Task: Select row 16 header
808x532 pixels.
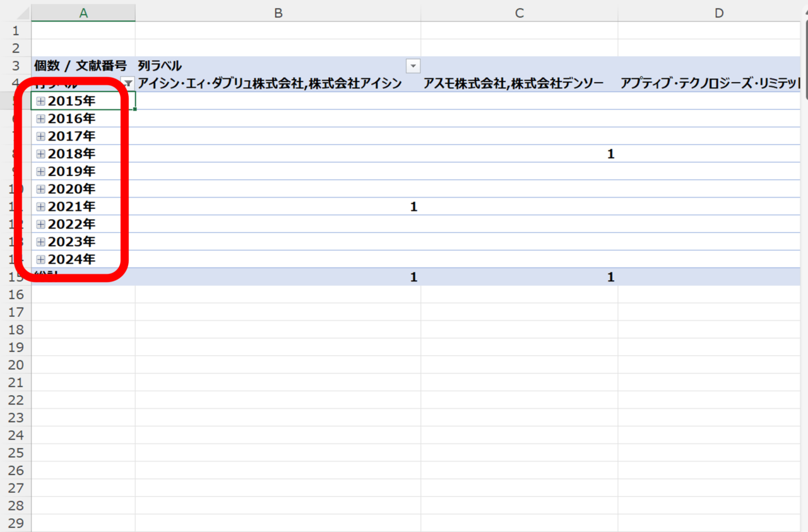Action: (x=16, y=295)
